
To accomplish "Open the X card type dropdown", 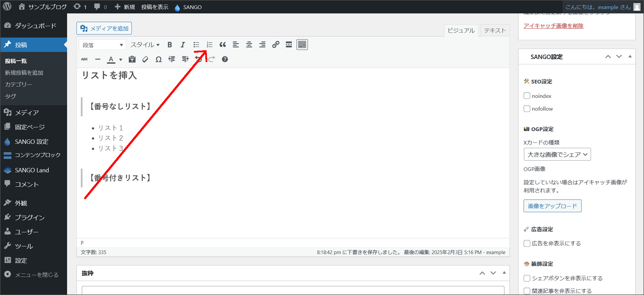I will (x=557, y=155).
